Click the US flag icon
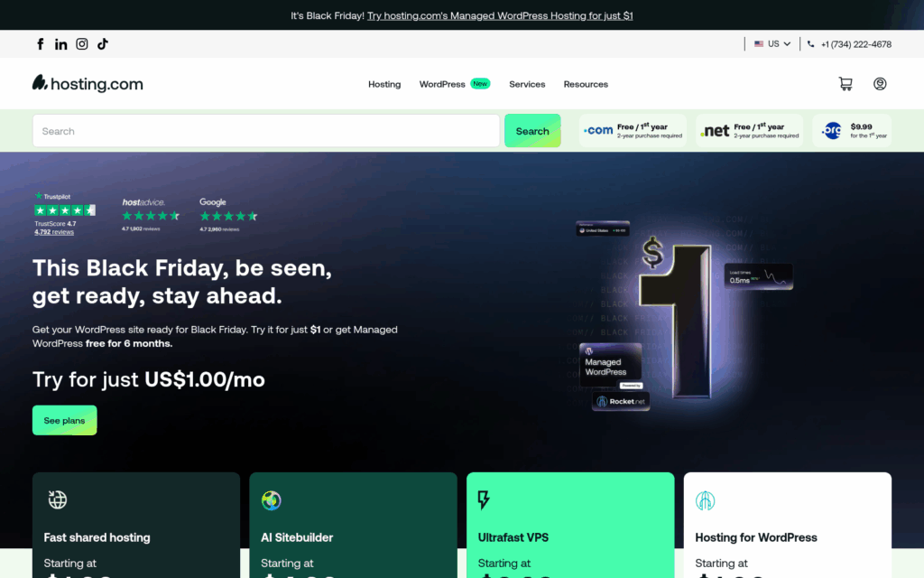Screen dimensions: 924x578 [759, 44]
